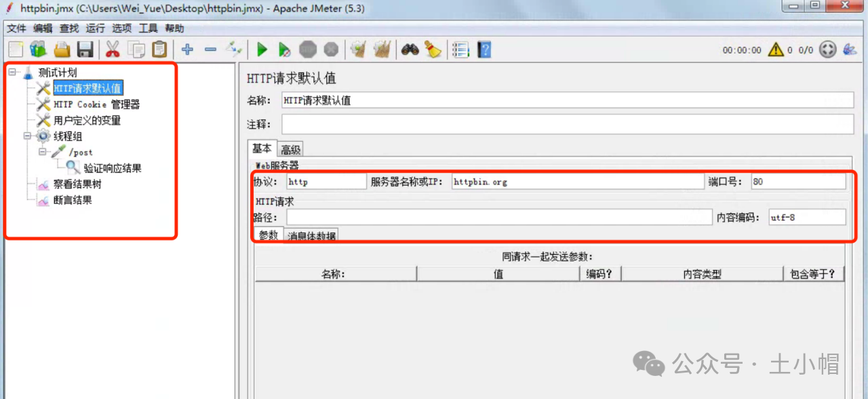Click the 编码? column header

click(601, 274)
